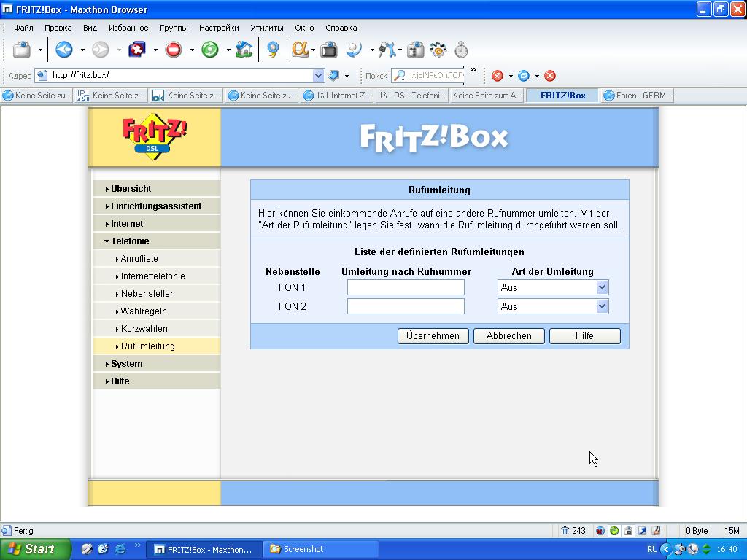Open the Stop button dropdown arrow
The image size is (747, 560).
[x=192, y=50]
